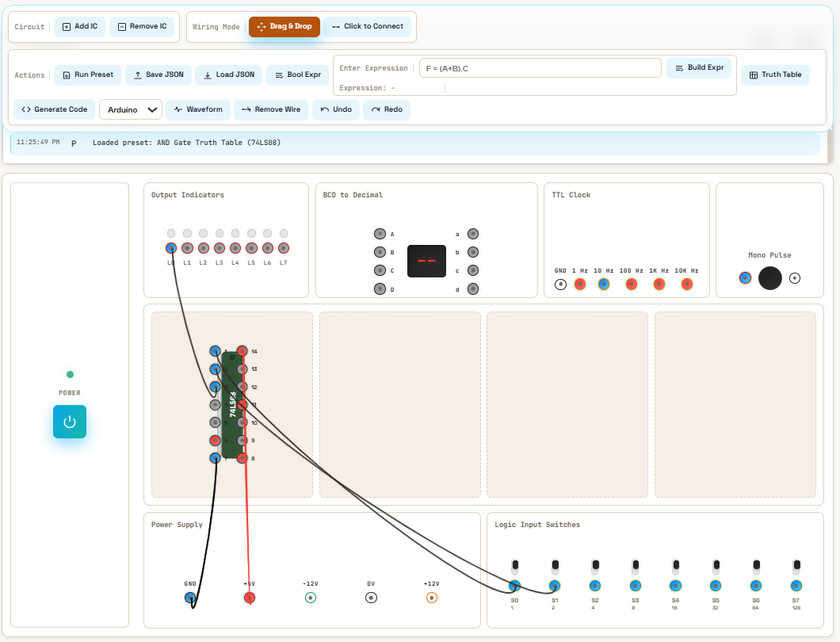Click the Run Preset button

point(88,75)
